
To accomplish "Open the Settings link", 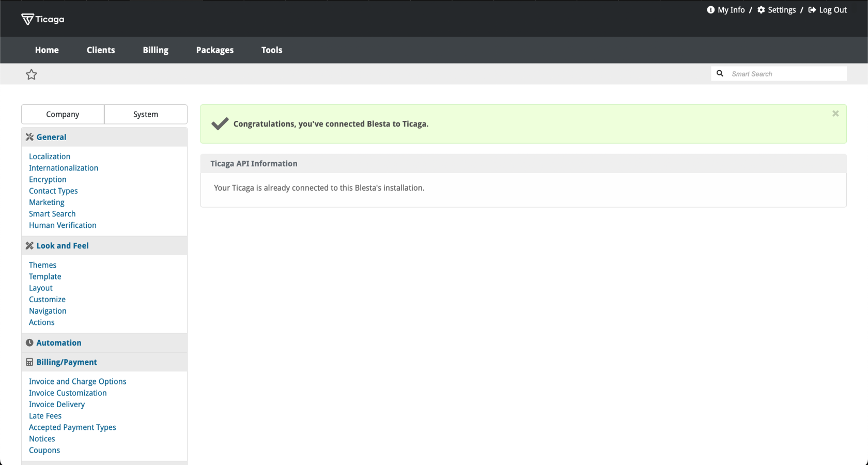I will [782, 10].
